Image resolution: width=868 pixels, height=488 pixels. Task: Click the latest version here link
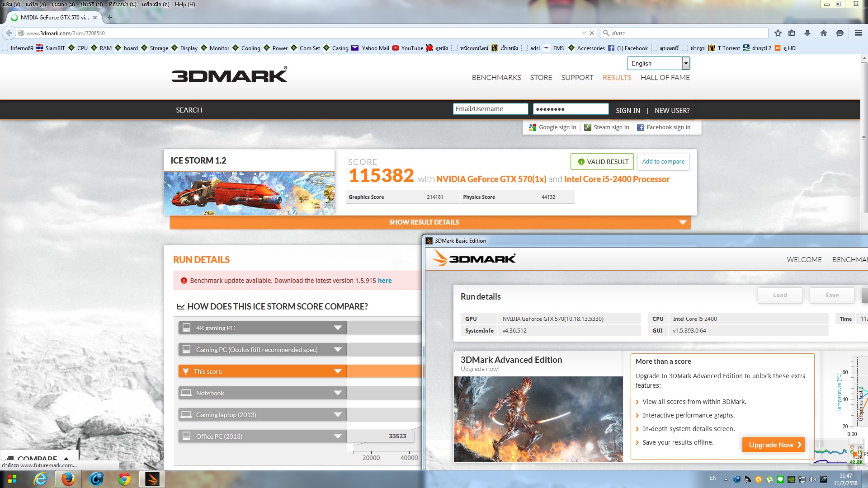click(385, 281)
